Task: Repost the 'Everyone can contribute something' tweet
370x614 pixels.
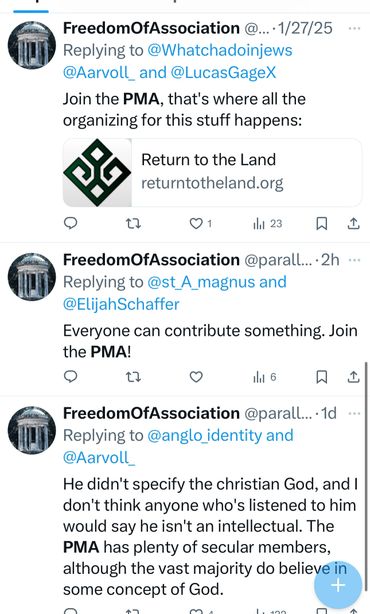Action: (133, 377)
